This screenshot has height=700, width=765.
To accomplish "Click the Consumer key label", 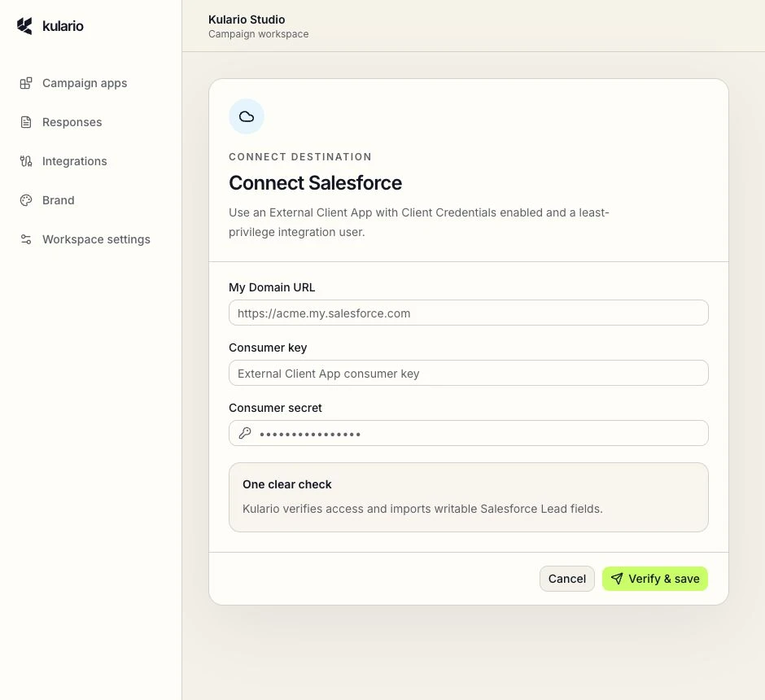I will (268, 348).
